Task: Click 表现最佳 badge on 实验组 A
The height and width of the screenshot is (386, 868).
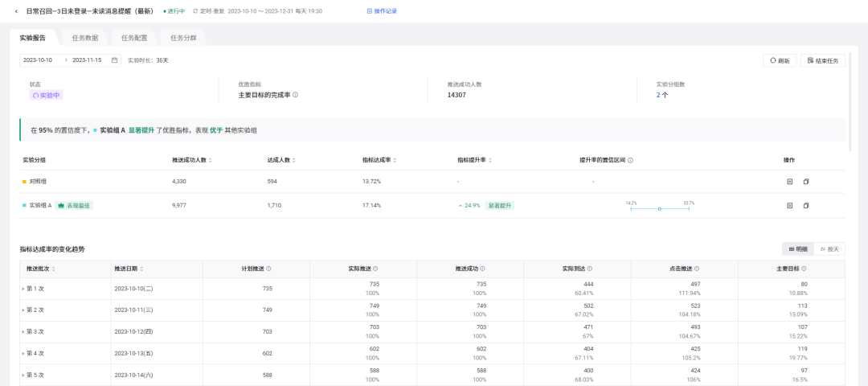Action: [x=74, y=205]
